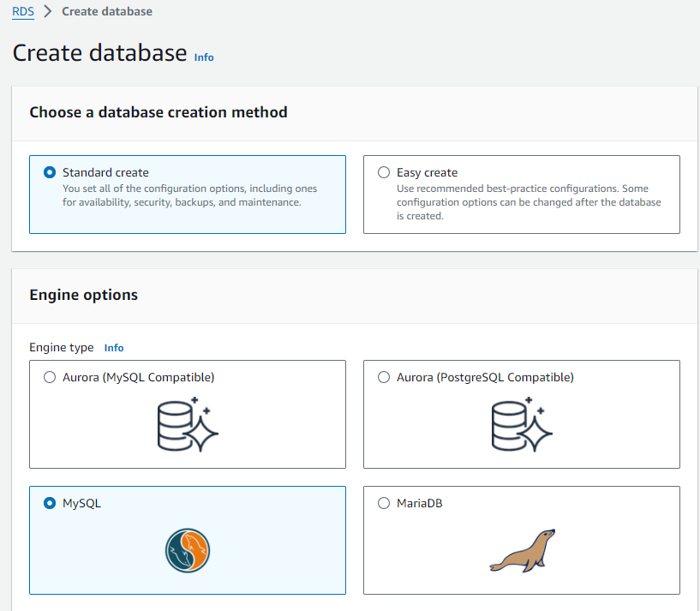Screen dimensions: 700x611
Task: Select the Easy create radio button
Action: coord(384,172)
